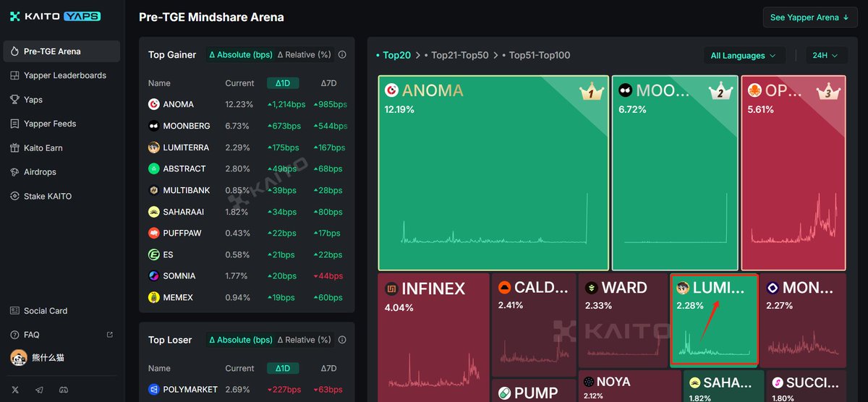Open MON... treemap tile
Viewport: 868px width, 402px height.
[803, 320]
